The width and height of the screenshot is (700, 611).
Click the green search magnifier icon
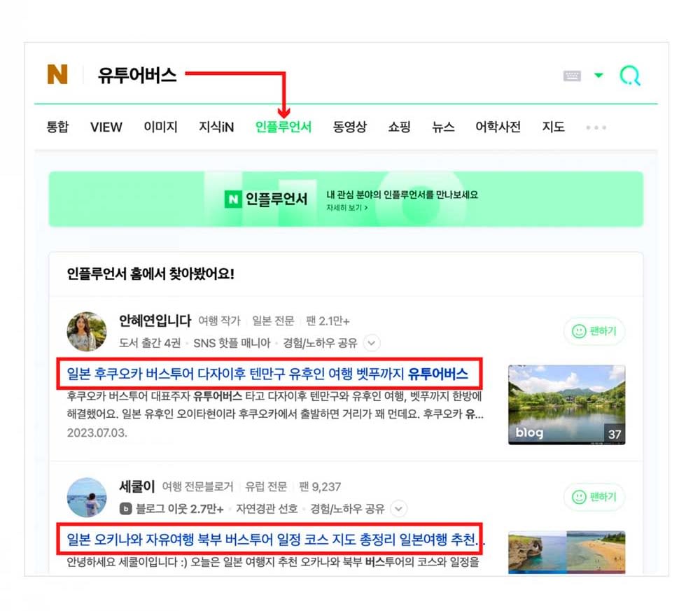point(630,76)
